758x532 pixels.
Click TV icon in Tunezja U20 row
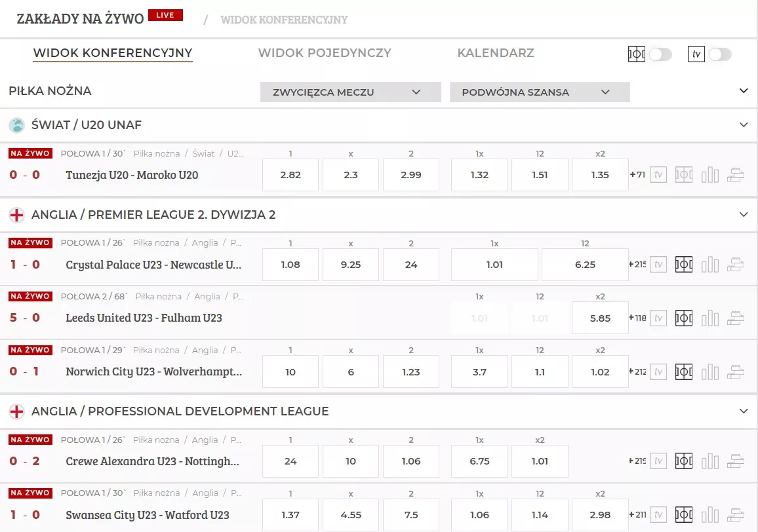point(658,175)
